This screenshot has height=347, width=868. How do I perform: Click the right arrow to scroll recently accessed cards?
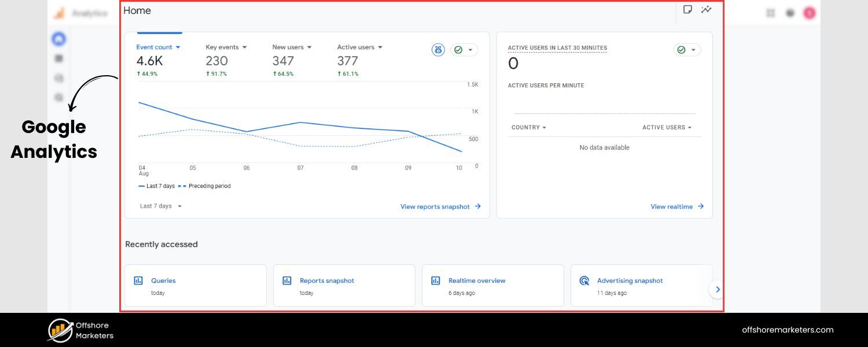tap(717, 289)
